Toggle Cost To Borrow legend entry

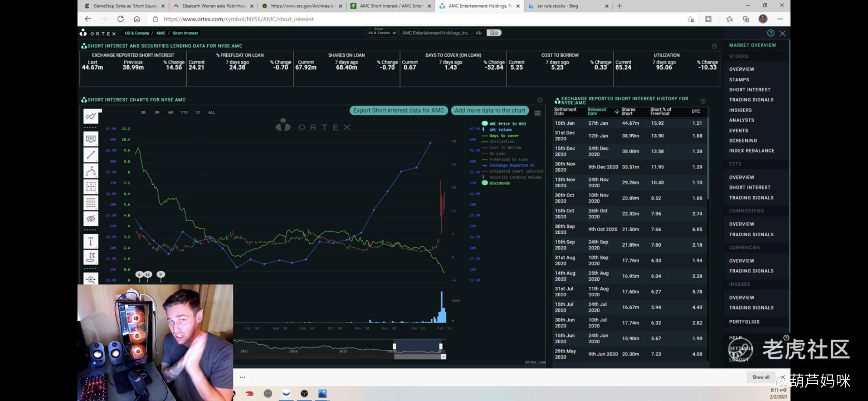coord(505,148)
